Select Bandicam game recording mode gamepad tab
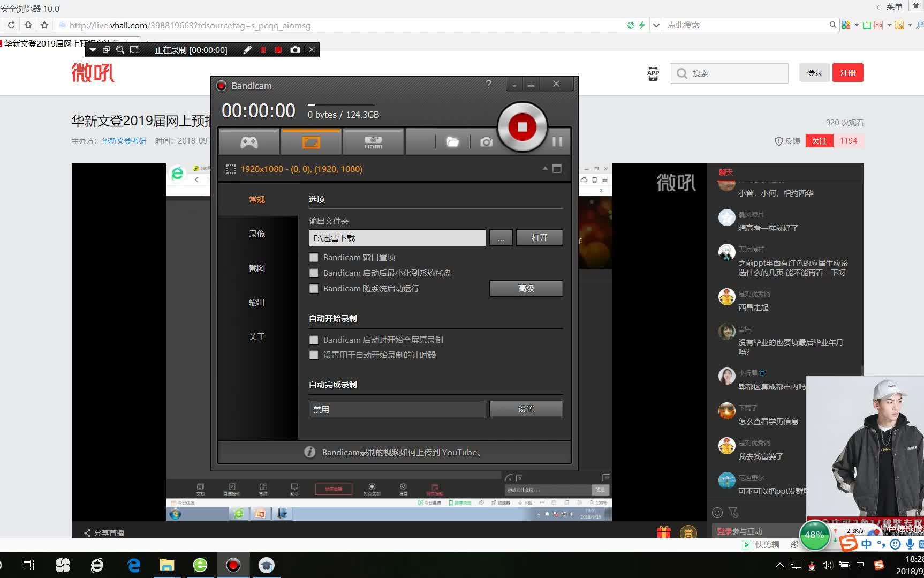The height and width of the screenshot is (578, 924). (x=249, y=142)
